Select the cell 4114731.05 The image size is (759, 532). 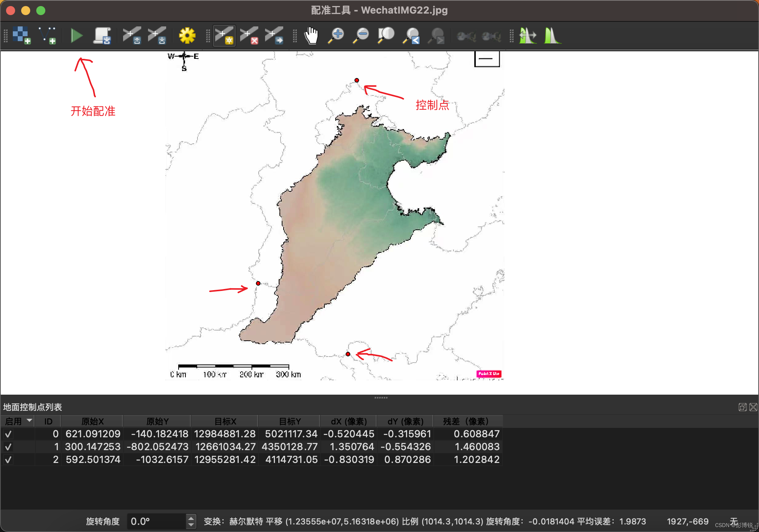click(289, 460)
